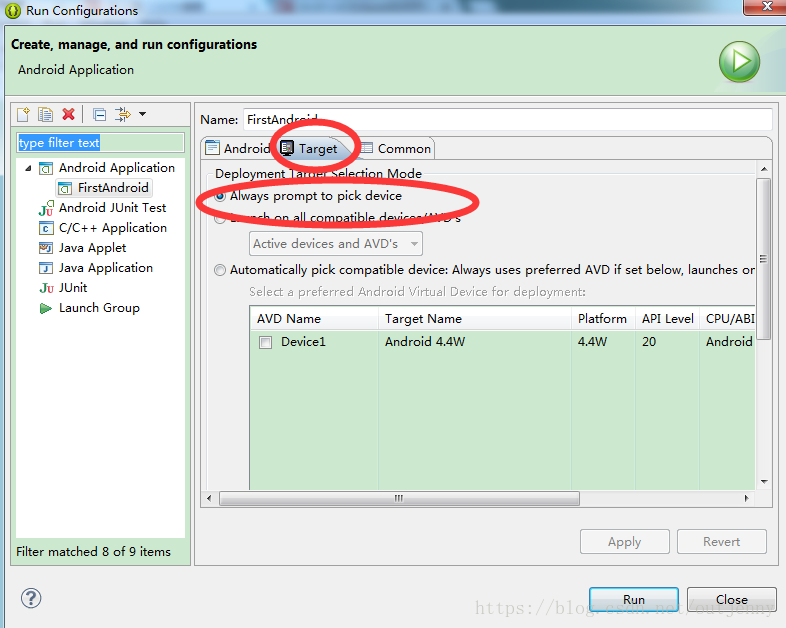Select C/C++ Application entry
Viewport: 786px width, 628px height.
point(113,228)
